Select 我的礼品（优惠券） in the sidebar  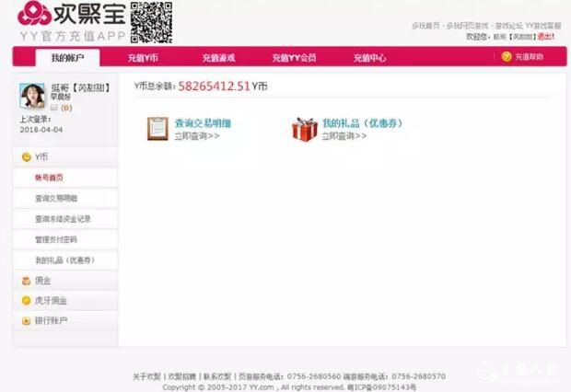click(x=64, y=260)
